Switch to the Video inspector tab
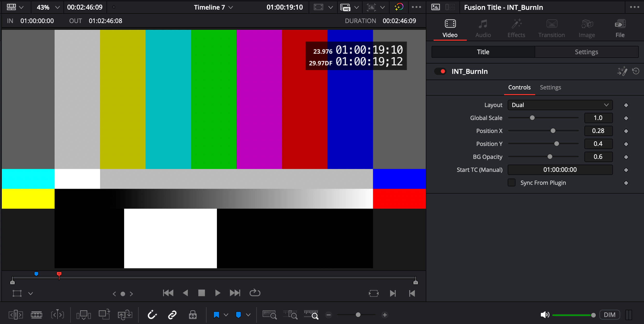644x324 pixels. (450, 29)
